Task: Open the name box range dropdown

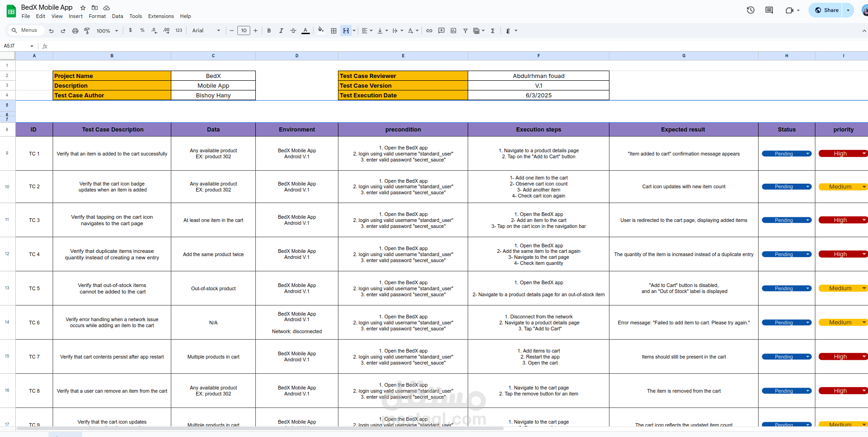Action: tap(32, 46)
